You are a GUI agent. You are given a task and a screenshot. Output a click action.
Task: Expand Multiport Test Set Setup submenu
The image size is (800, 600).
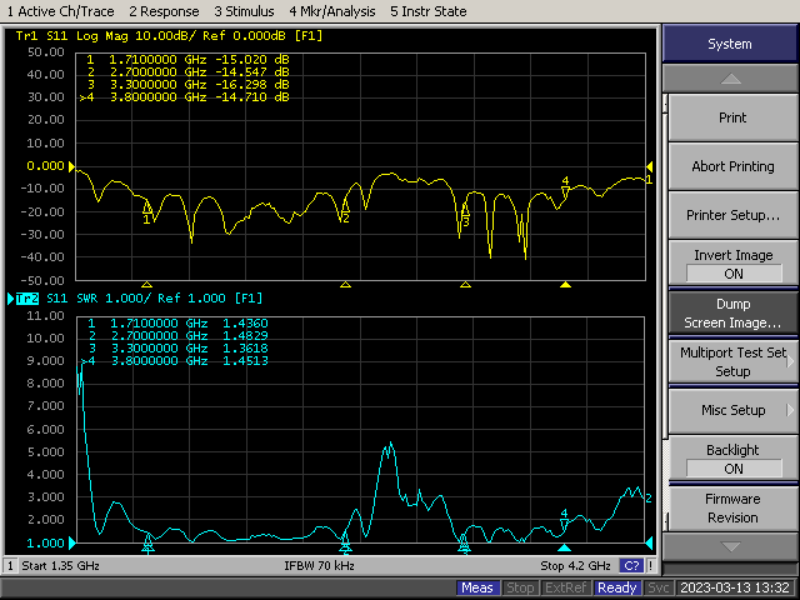[733, 361]
